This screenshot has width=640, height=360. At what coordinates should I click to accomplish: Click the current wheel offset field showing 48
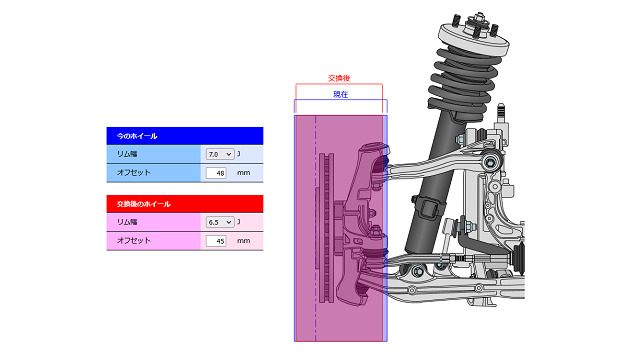216,173
